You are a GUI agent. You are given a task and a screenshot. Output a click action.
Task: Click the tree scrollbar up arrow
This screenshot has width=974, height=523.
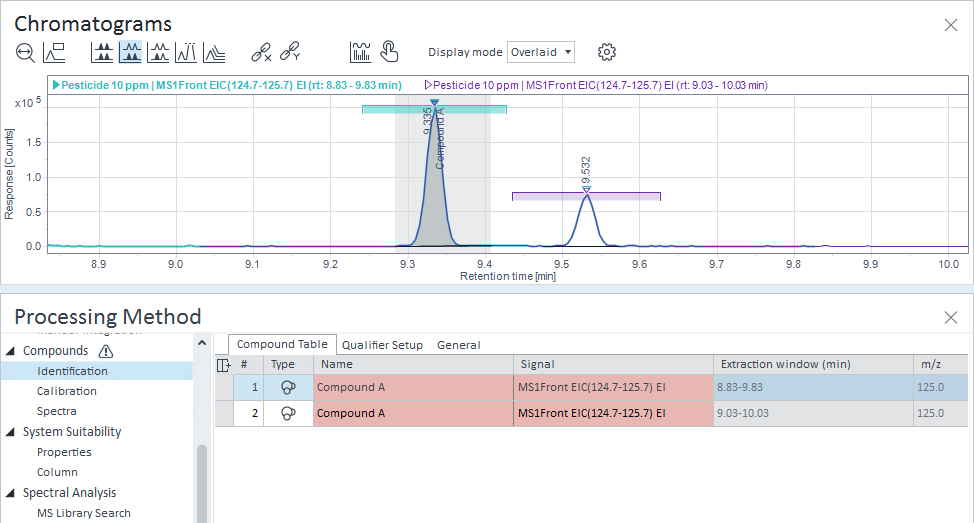pyautogui.click(x=202, y=343)
